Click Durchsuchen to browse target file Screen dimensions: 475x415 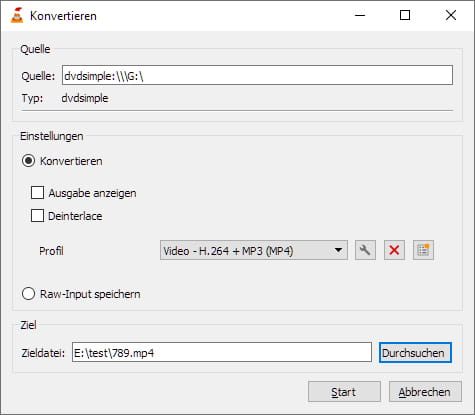pyautogui.click(x=415, y=353)
